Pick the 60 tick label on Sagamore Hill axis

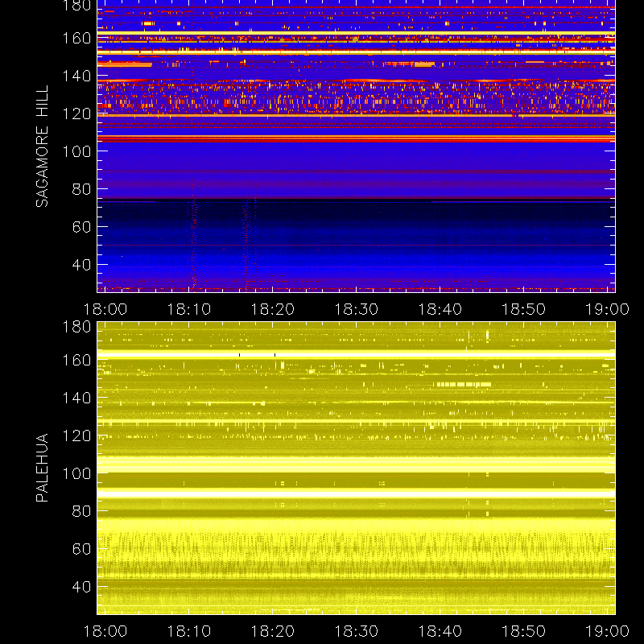click(82, 227)
